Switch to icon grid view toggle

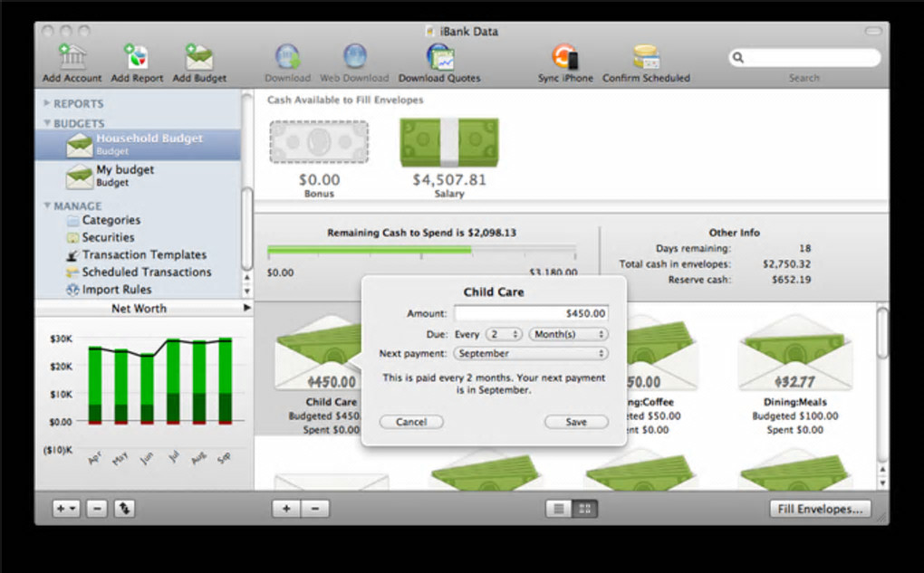[584, 509]
